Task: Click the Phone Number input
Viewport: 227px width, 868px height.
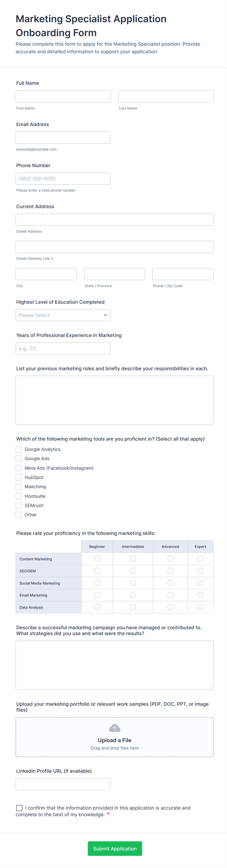Action: point(63,179)
